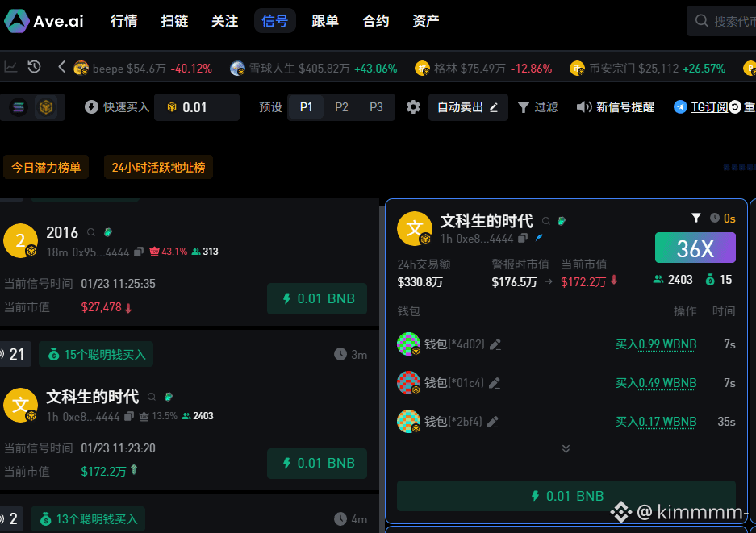Click the chart trend icon in ticker bar
The image size is (756, 533).
10,67
